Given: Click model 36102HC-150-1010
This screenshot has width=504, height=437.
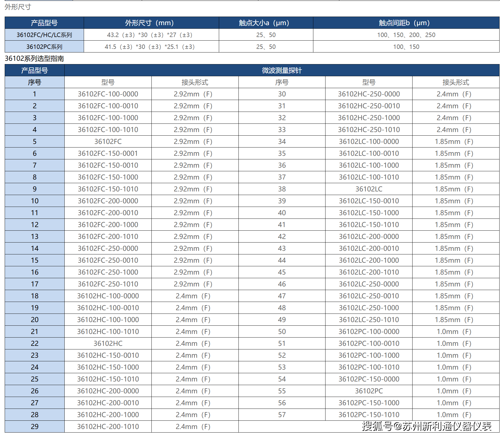Looking at the screenshot, I should pos(108,379).
